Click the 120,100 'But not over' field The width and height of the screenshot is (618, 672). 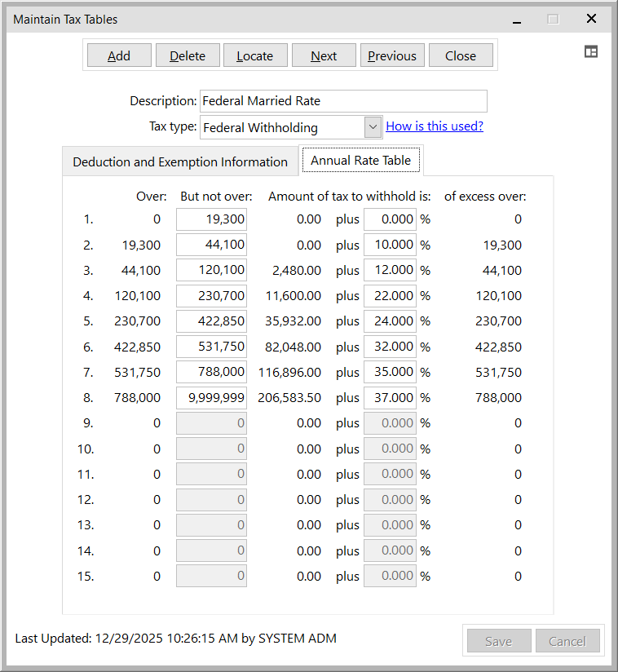tap(211, 270)
